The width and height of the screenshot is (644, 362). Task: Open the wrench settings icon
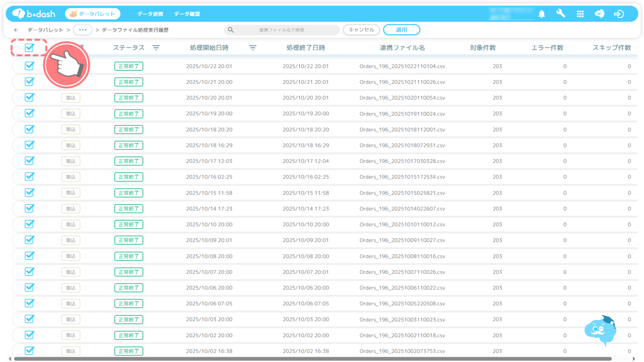click(560, 14)
